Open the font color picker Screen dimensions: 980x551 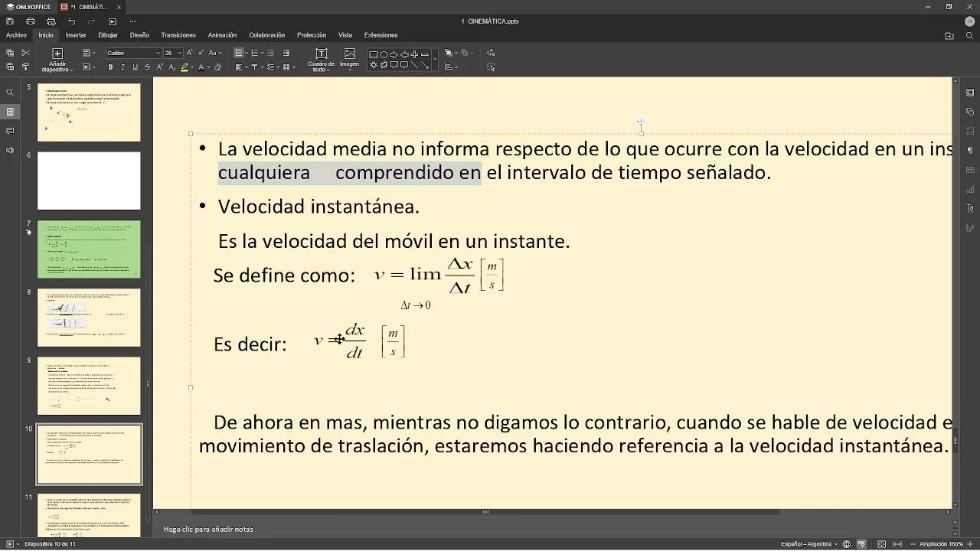(x=202, y=67)
